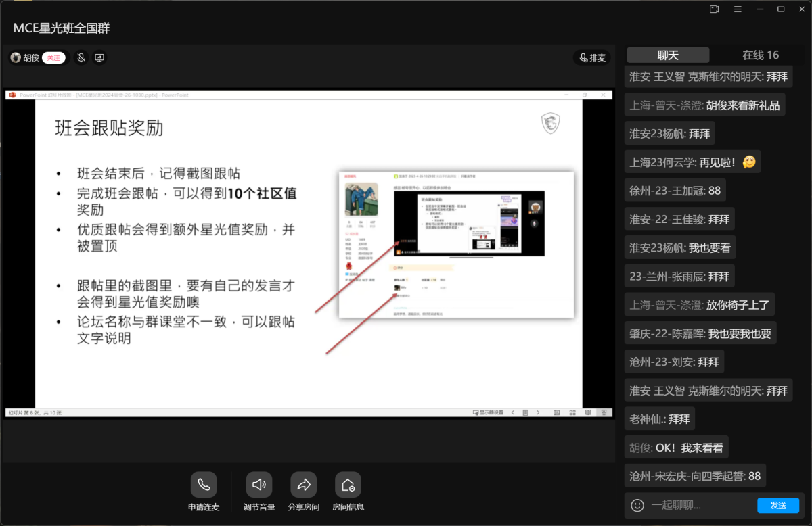This screenshot has width=812, height=526.
Task: Click slide bullet 班会结束后，记得截图跟贴
Action: point(158,173)
